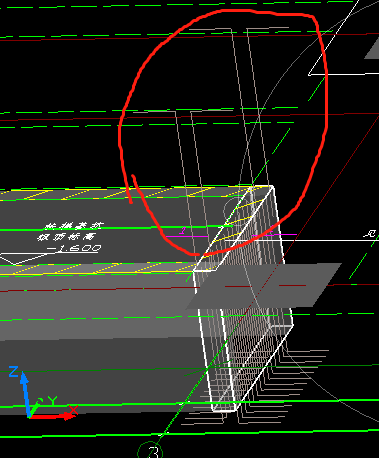Click the white outlined 3D block top face
Image resolution: width=379 pixels, height=458 pixels.
[x=233, y=228]
